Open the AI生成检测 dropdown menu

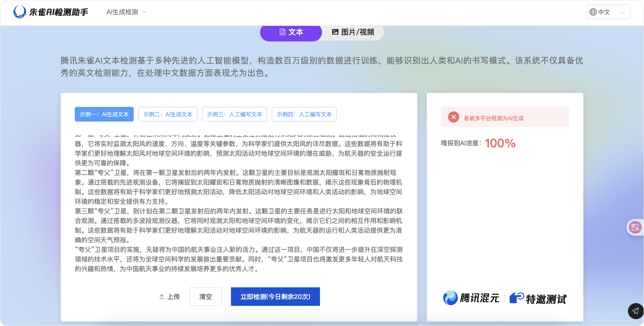122,12
